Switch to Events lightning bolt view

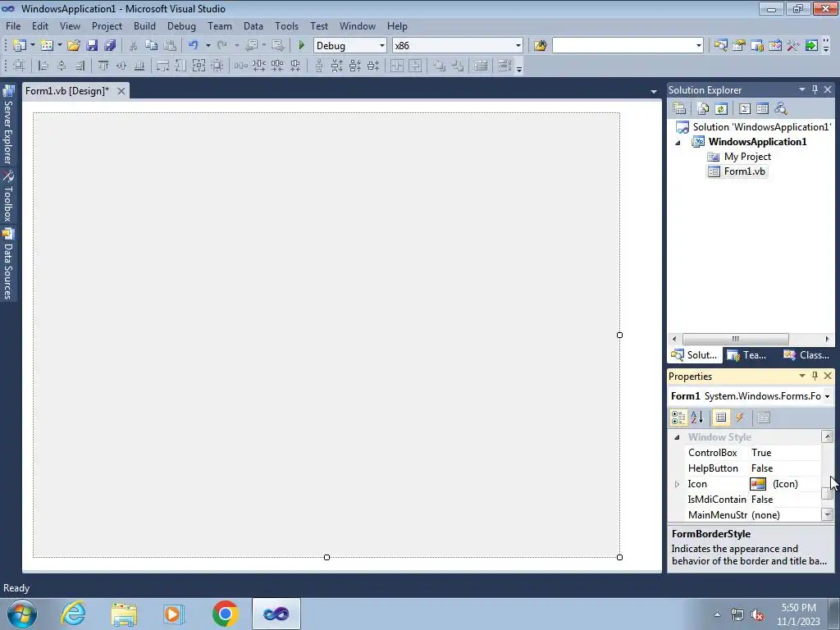pyautogui.click(x=740, y=418)
